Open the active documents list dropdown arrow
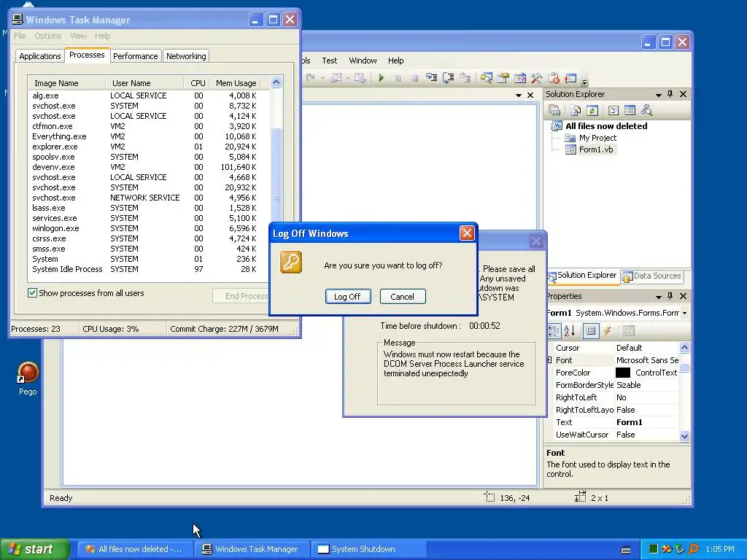 tap(519, 96)
